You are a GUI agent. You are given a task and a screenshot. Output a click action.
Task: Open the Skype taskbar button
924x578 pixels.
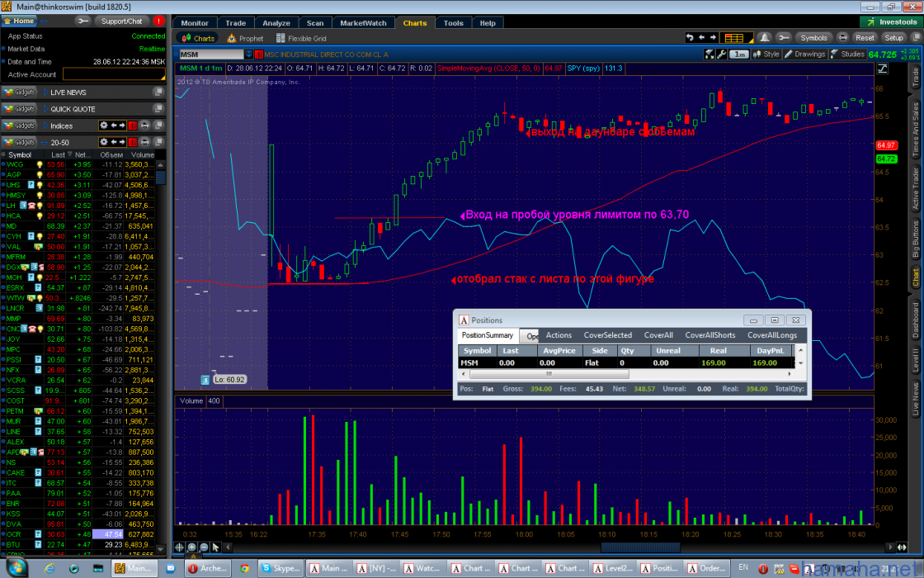pos(280,568)
